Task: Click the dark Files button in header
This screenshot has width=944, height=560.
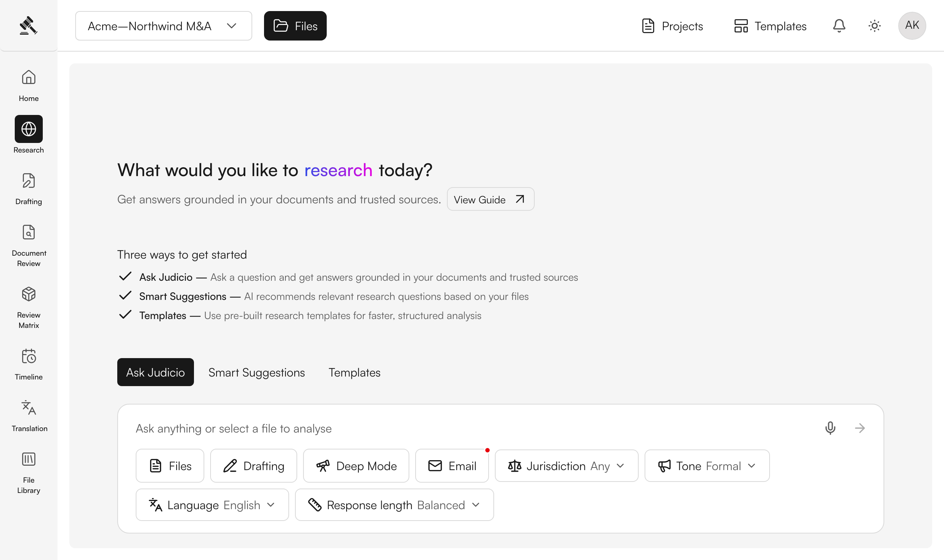Action: 295,26
